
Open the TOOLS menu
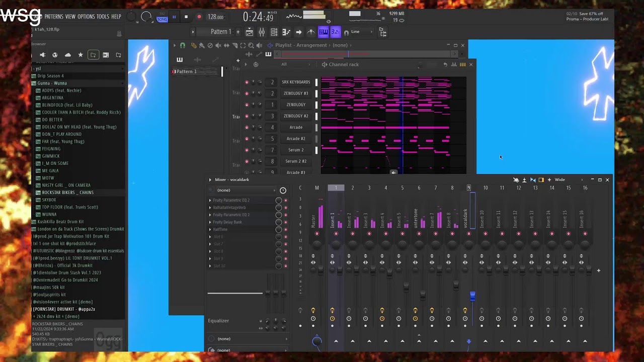pyautogui.click(x=103, y=17)
